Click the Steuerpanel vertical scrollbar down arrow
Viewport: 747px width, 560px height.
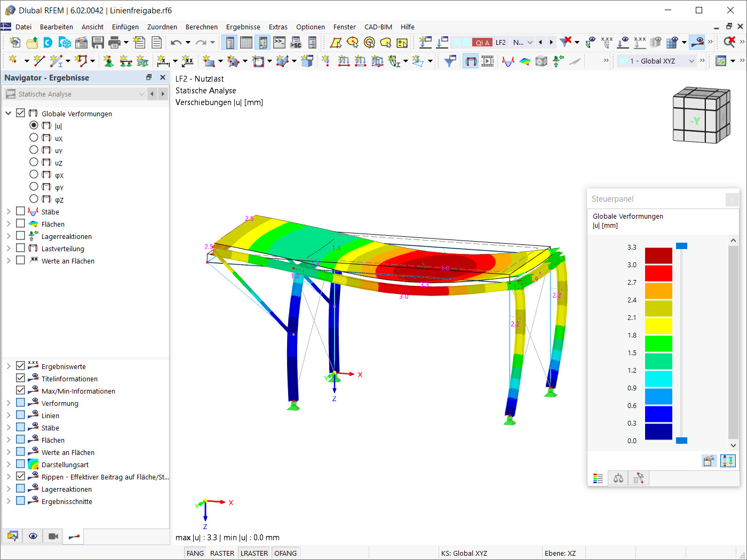(733, 445)
